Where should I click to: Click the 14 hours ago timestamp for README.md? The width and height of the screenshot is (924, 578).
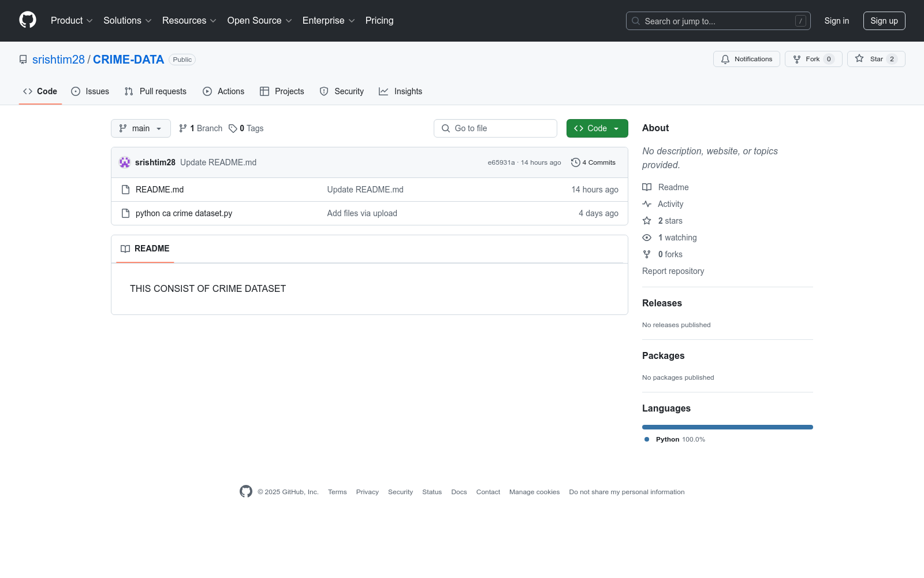click(x=595, y=190)
